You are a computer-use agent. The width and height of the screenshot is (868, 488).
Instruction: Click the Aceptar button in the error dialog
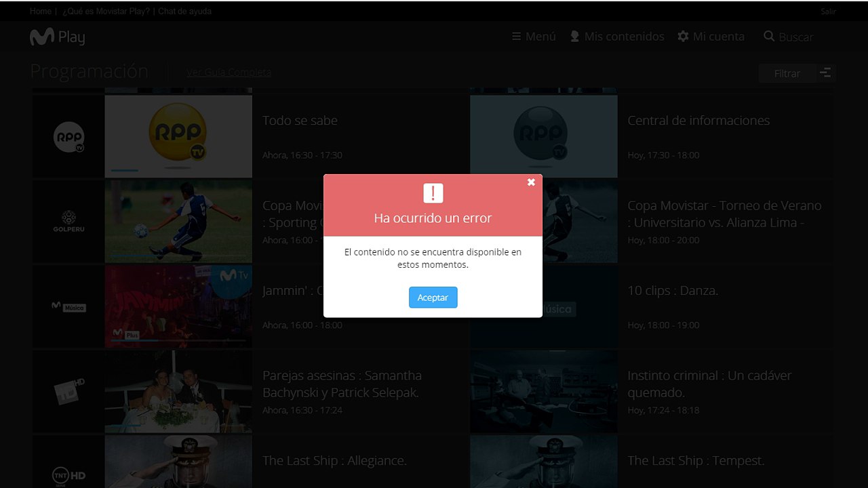coord(433,298)
